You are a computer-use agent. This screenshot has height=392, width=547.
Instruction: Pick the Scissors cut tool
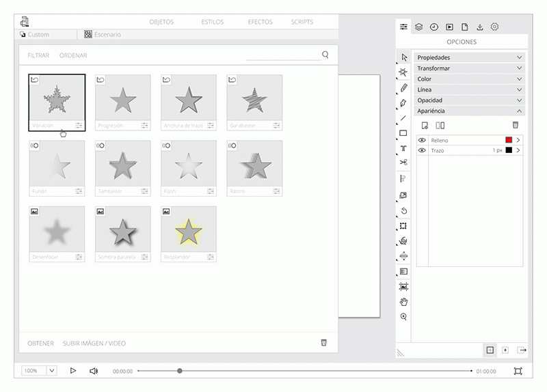click(403, 163)
